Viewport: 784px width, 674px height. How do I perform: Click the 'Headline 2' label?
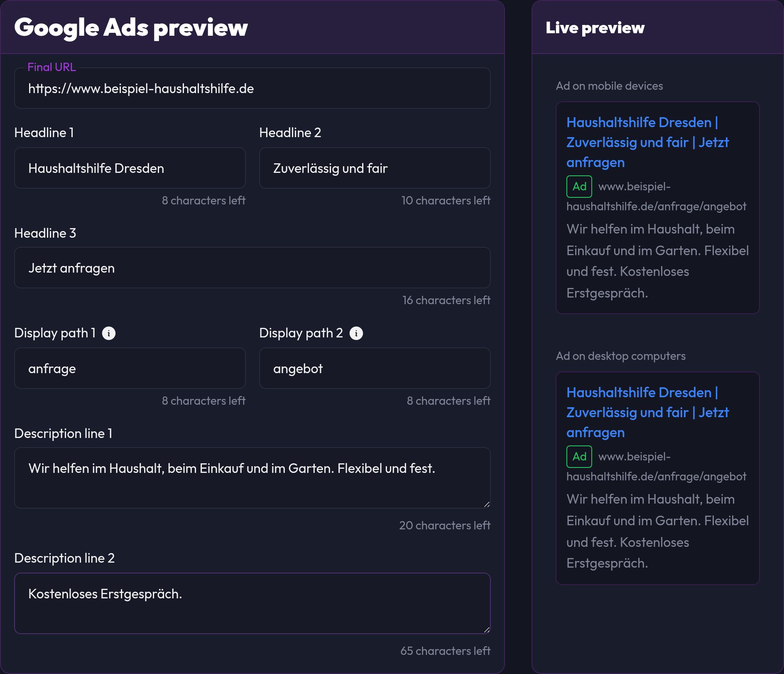tap(290, 133)
